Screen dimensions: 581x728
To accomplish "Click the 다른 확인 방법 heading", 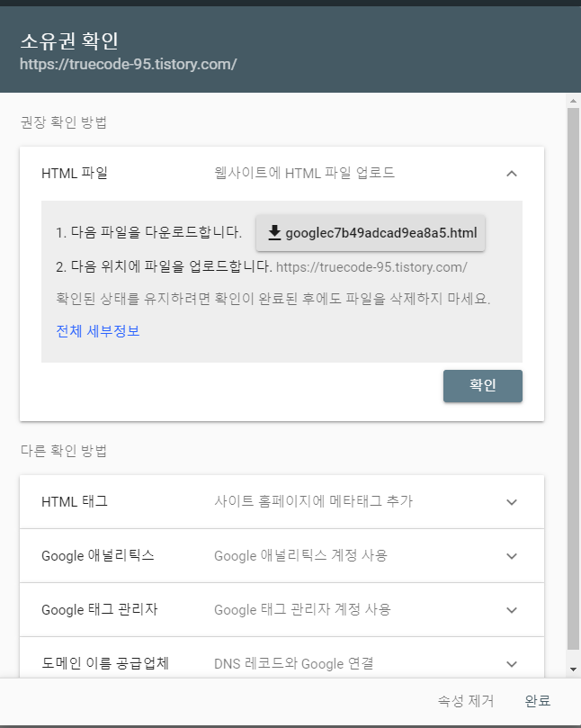I will 64,451.
